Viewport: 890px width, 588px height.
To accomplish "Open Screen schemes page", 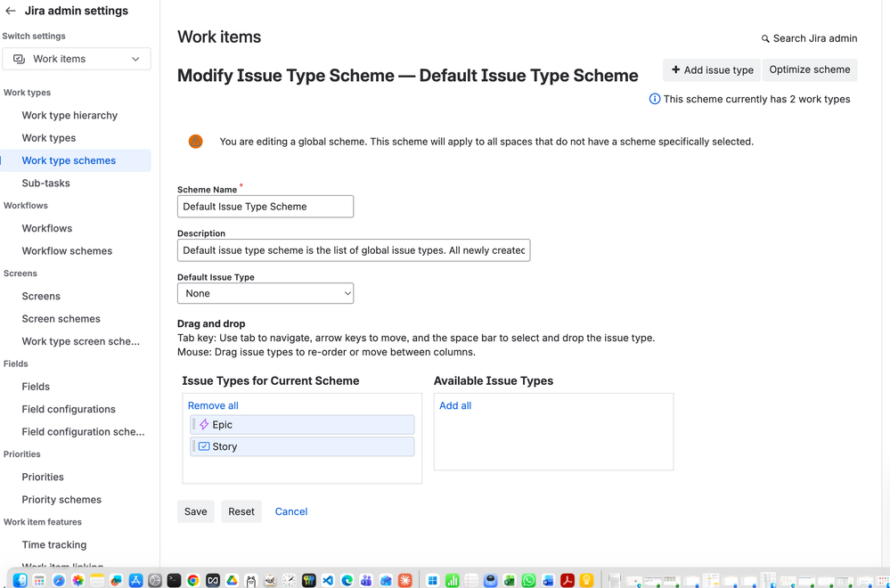I will click(x=61, y=319).
